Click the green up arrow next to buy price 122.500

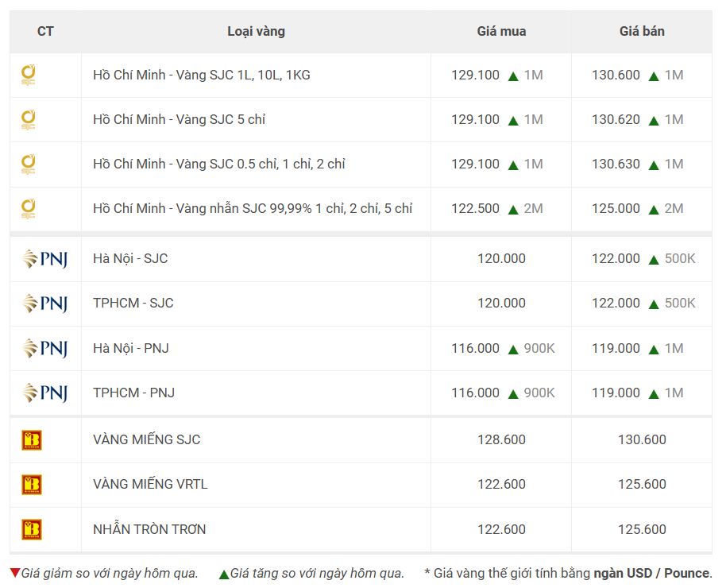coord(513,210)
